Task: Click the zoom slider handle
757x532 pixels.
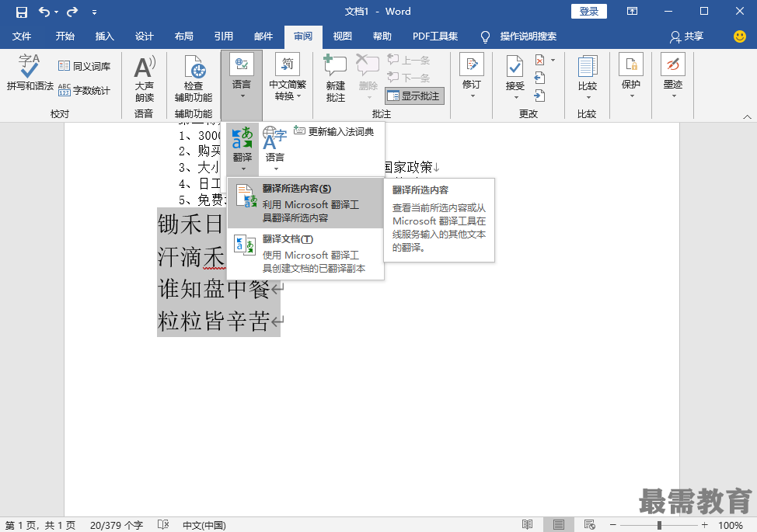Action: click(659, 525)
